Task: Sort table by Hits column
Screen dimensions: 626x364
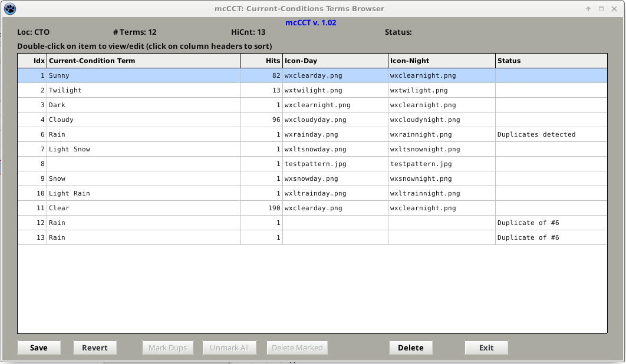Action: [x=261, y=61]
